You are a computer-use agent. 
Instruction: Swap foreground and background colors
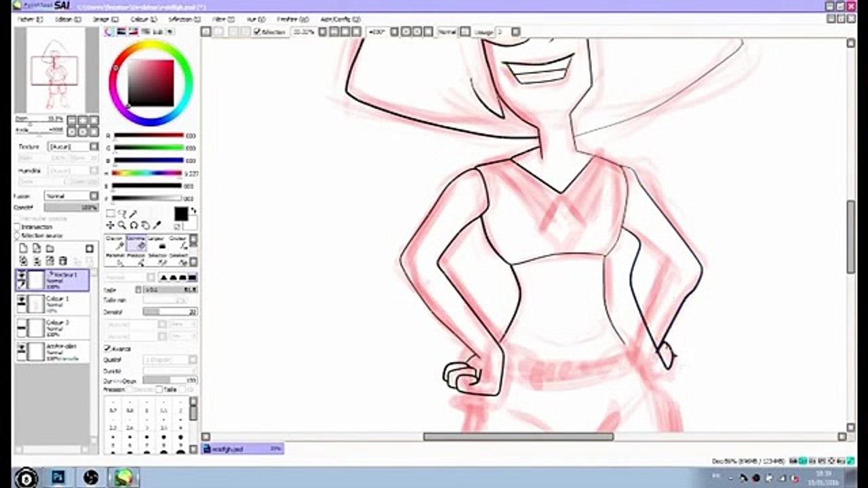point(193,211)
